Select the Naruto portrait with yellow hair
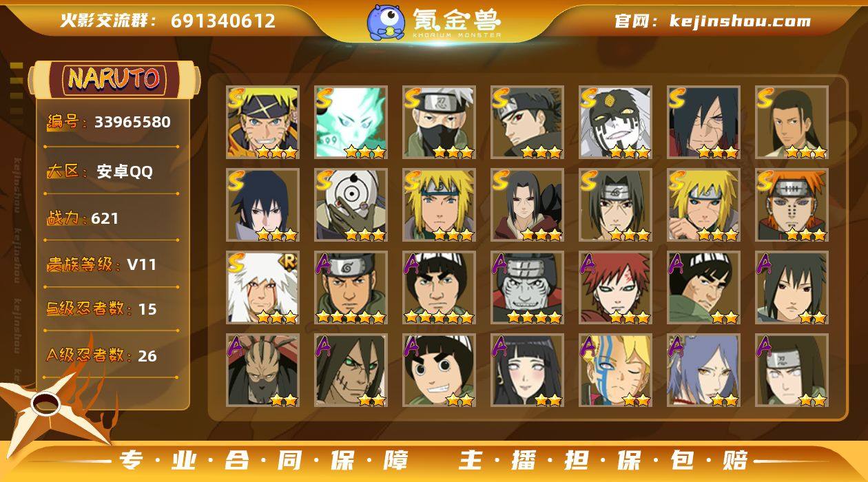 [262, 123]
